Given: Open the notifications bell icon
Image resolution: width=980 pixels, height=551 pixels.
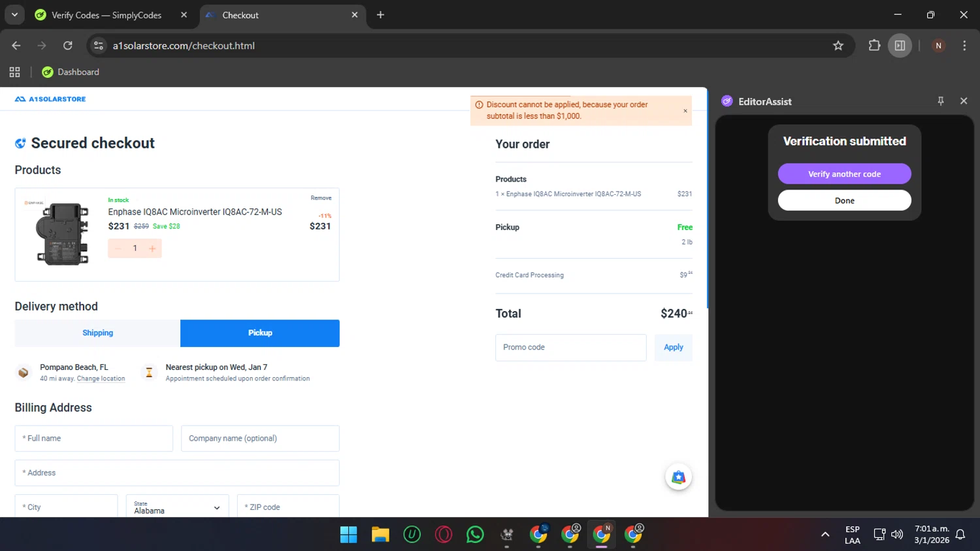Looking at the screenshot, I should 960,535.
